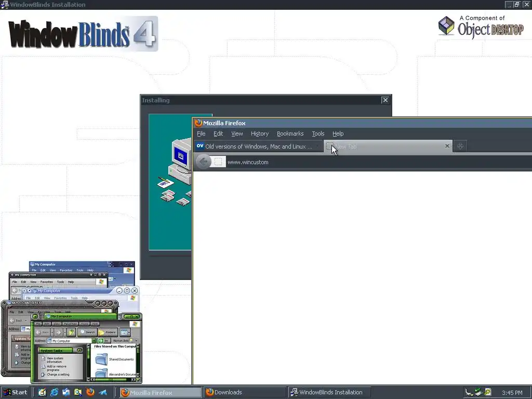
Task: Click the www.wincustom address field
Action: [378, 162]
